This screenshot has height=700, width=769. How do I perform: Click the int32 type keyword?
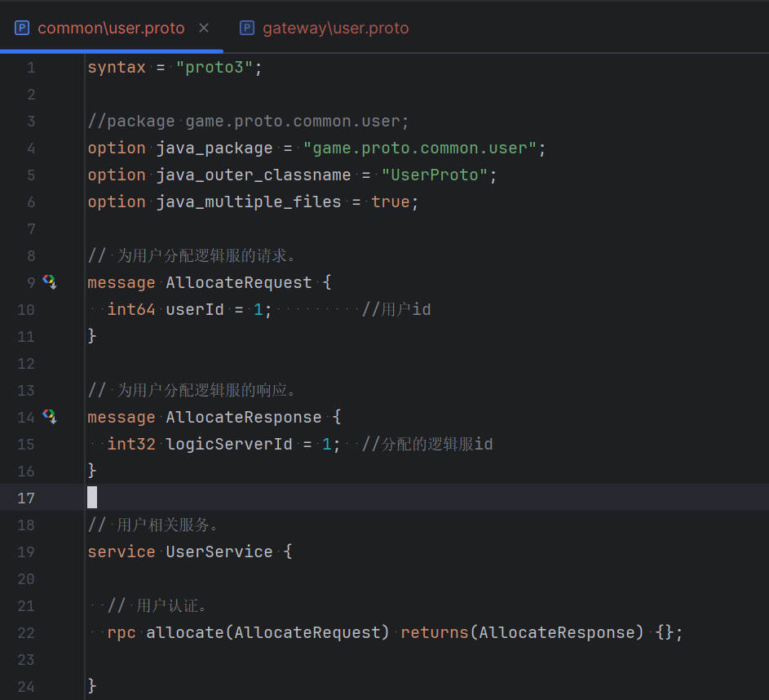point(131,444)
